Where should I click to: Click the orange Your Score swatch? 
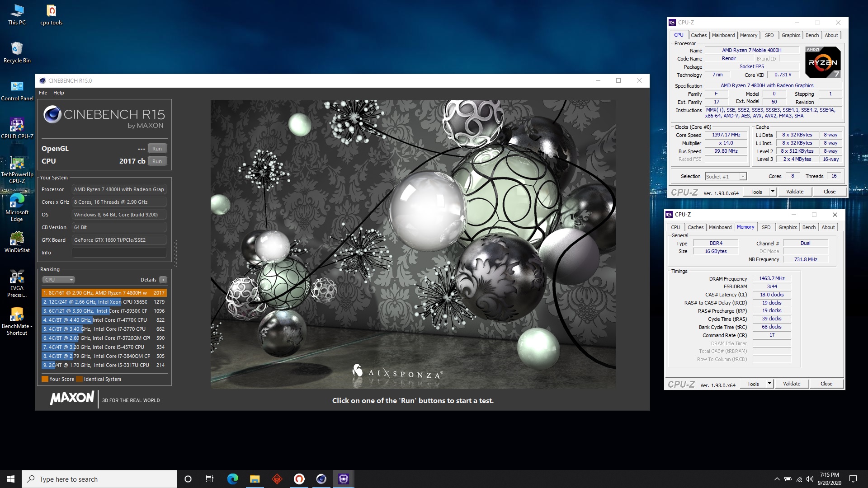[45, 379]
